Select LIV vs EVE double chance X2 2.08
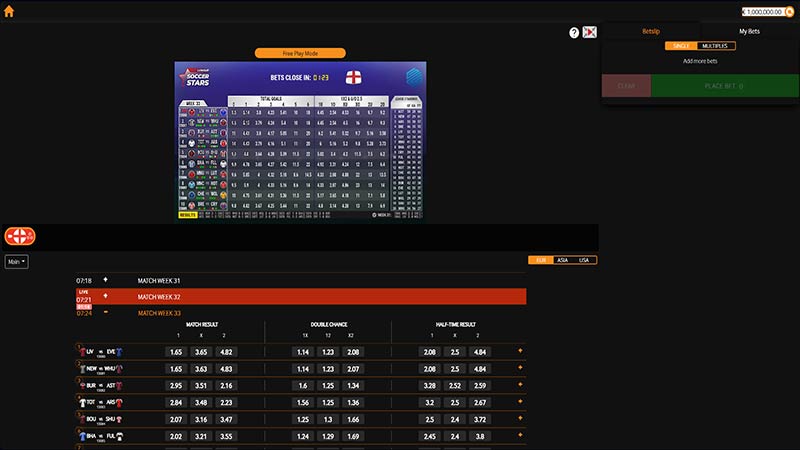 tap(353, 352)
